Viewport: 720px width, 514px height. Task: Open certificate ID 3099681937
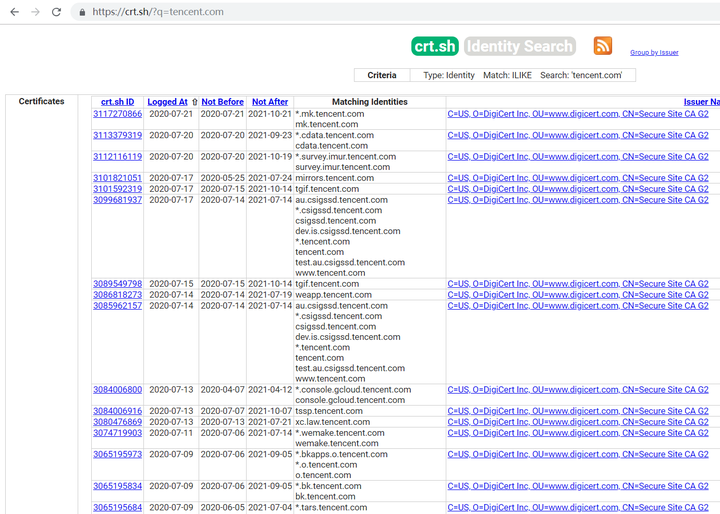118,200
